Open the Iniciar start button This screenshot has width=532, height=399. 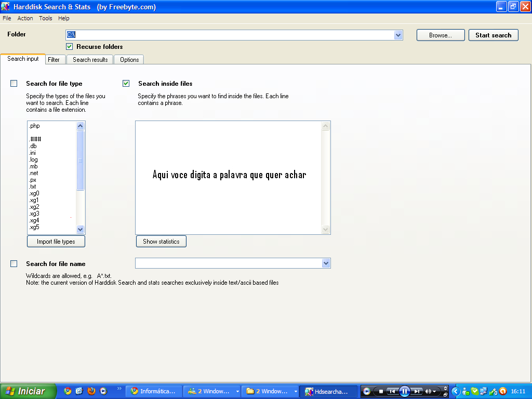point(28,391)
